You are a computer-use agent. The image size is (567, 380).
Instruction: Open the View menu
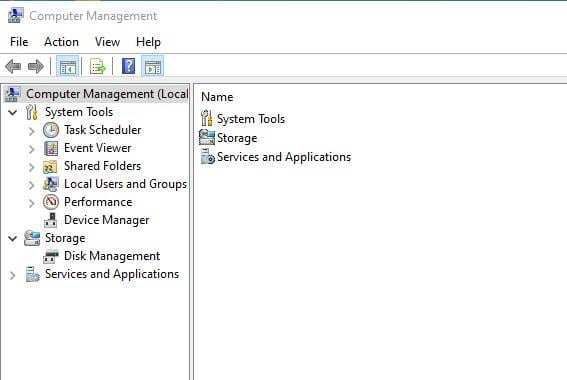pos(107,42)
